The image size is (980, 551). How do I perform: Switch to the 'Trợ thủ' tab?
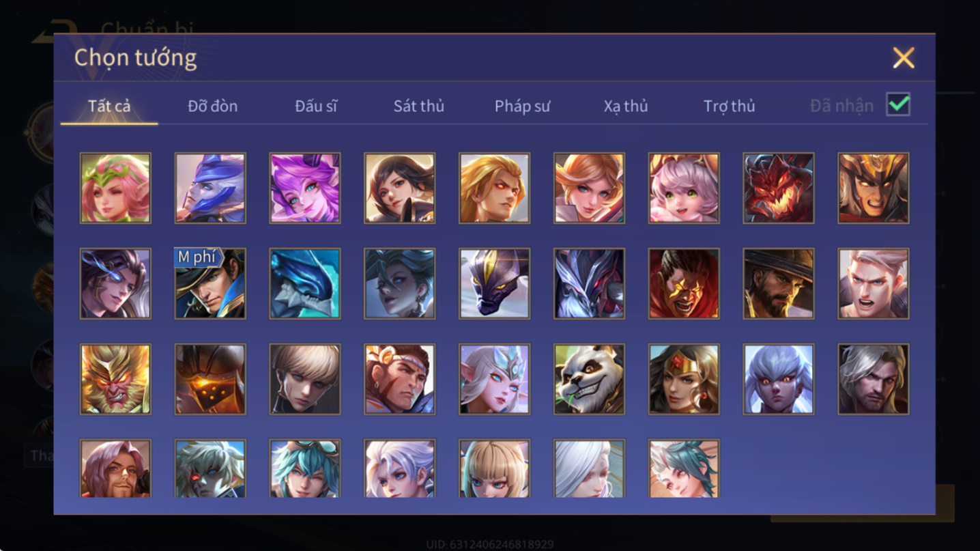(730, 106)
